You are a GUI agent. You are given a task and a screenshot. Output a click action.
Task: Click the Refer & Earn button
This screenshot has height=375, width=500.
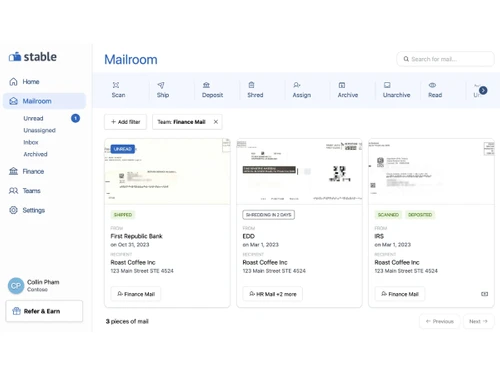tap(44, 311)
